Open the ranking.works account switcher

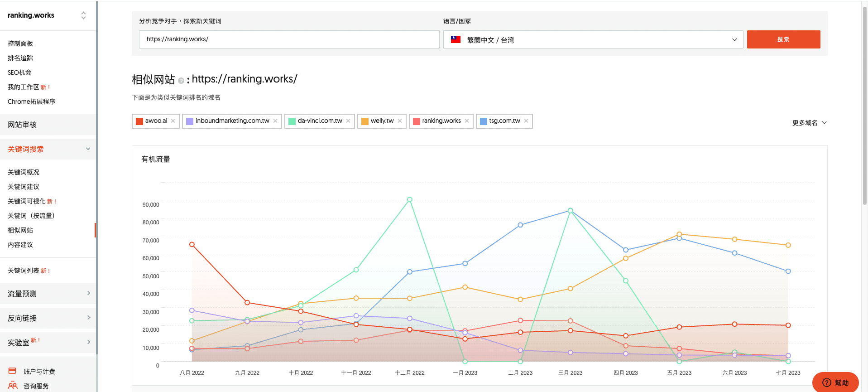click(83, 15)
